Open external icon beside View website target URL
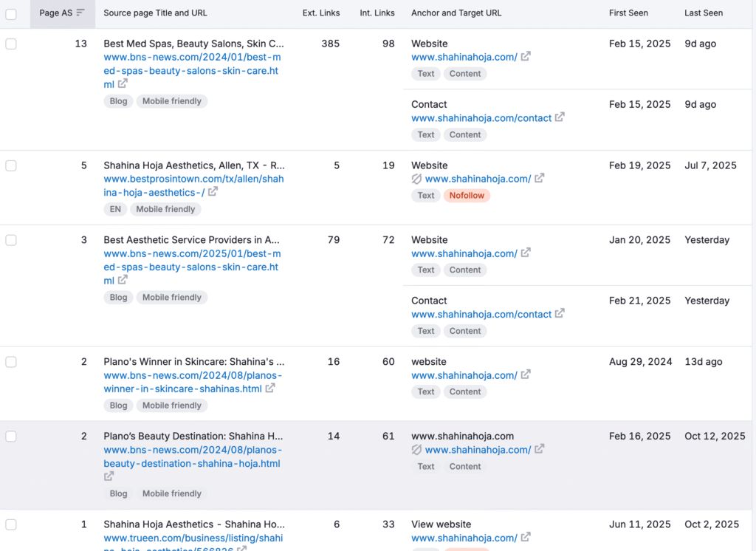The image size is (756, 551). click(525, 538)
